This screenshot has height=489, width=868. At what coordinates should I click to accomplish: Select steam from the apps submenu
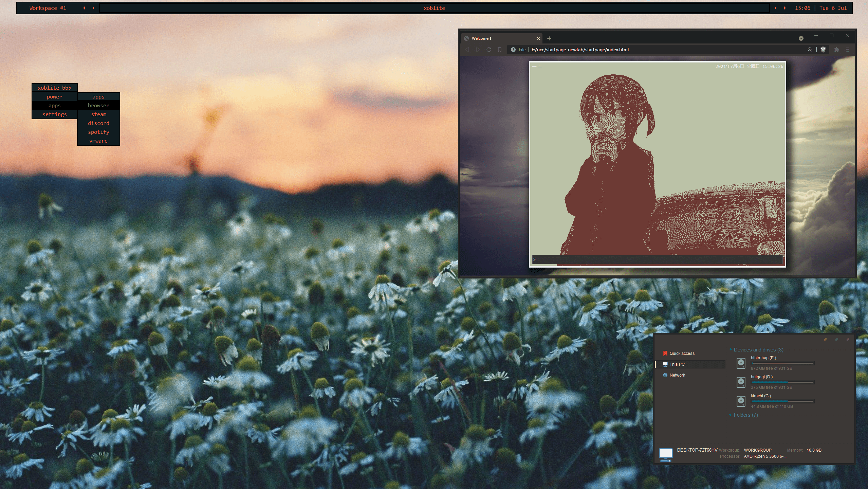tap(98, 114)
